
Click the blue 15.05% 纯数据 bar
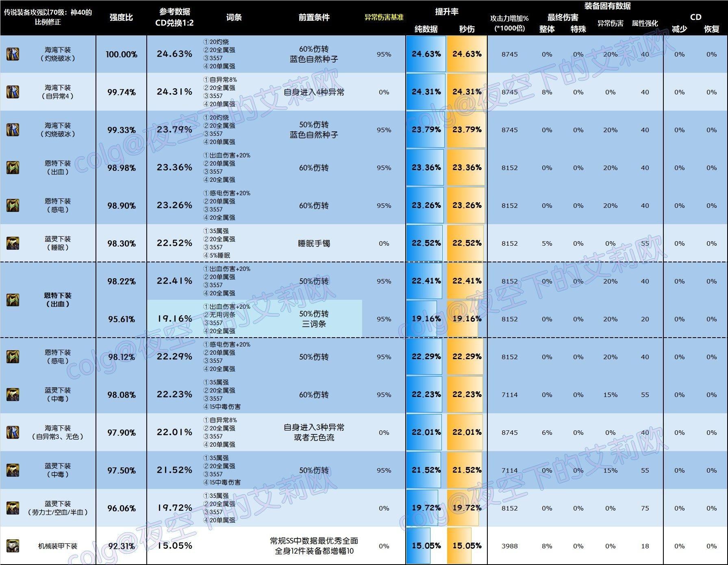pos(418,546)
